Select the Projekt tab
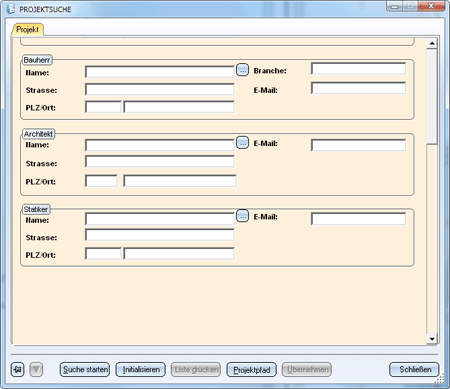The width and height of the screenshot is (450, 389). [28, 30]
